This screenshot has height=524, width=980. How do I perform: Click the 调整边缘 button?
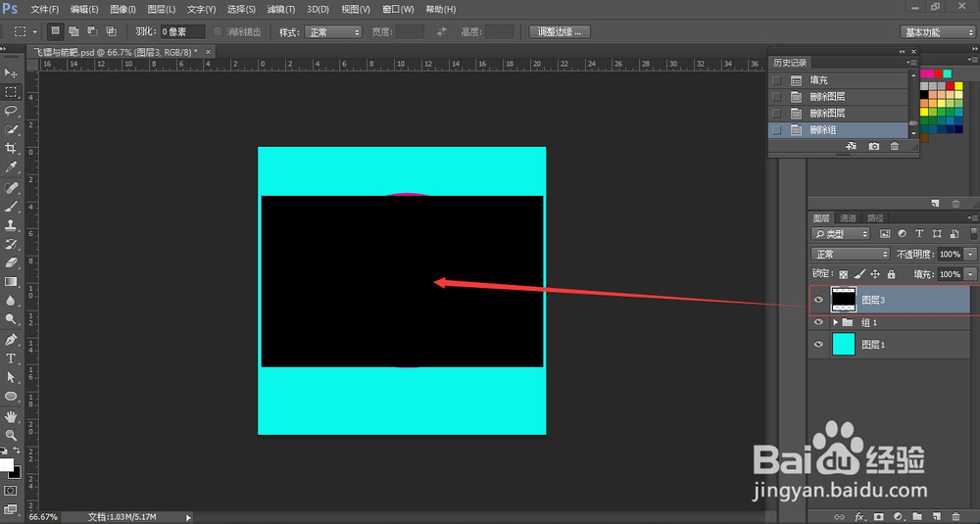tap(560, 32)
